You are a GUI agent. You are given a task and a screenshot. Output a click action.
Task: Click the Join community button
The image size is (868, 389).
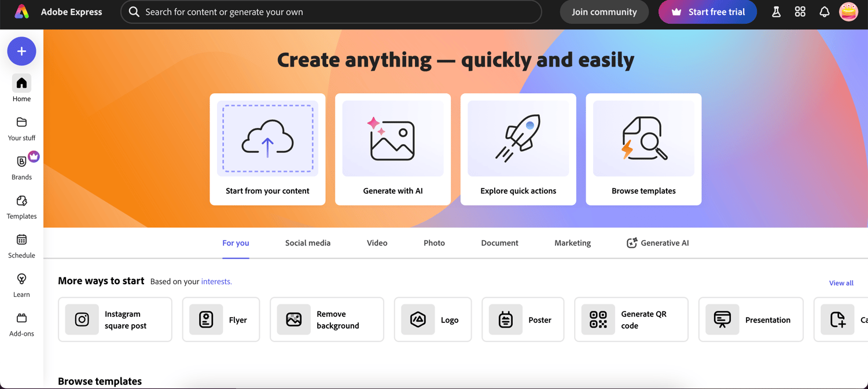[x=604, y=12]
